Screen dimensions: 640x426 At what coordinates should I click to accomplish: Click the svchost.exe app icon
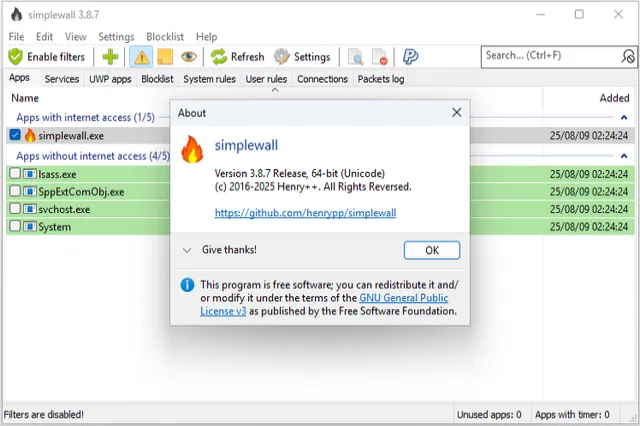coord(29,209)
